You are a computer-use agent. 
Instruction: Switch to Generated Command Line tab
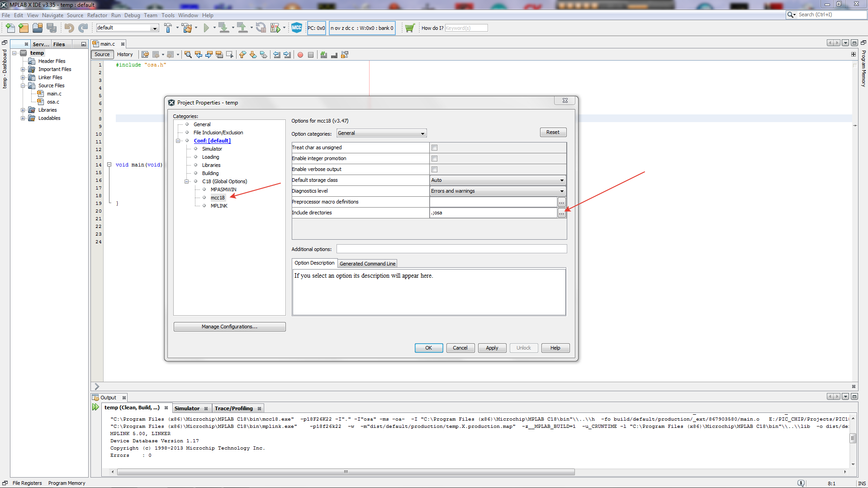click(x=367, y=264)
